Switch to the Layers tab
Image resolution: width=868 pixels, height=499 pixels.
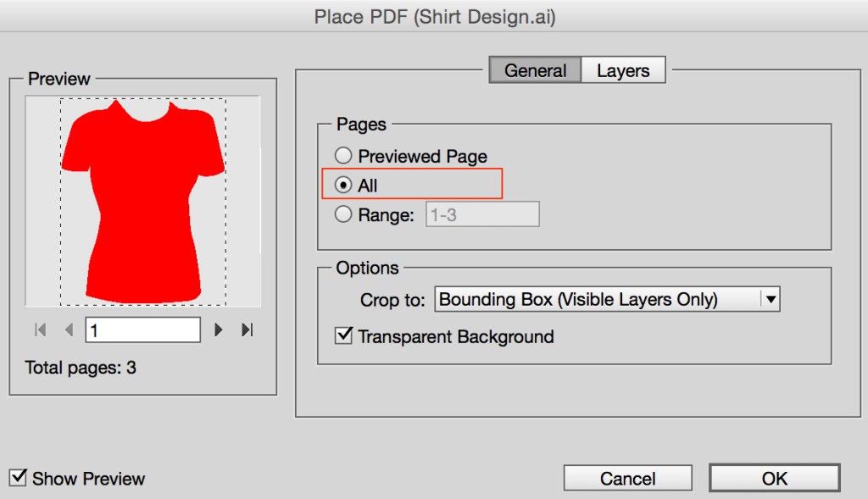623,69
